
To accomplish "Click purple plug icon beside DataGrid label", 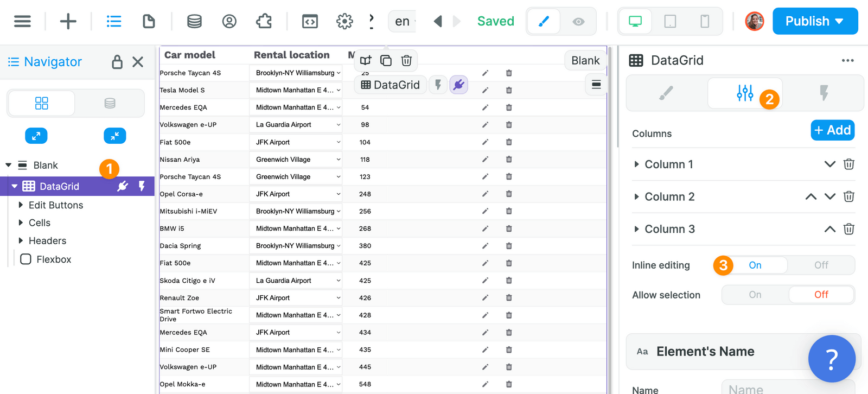I will 459,85.
